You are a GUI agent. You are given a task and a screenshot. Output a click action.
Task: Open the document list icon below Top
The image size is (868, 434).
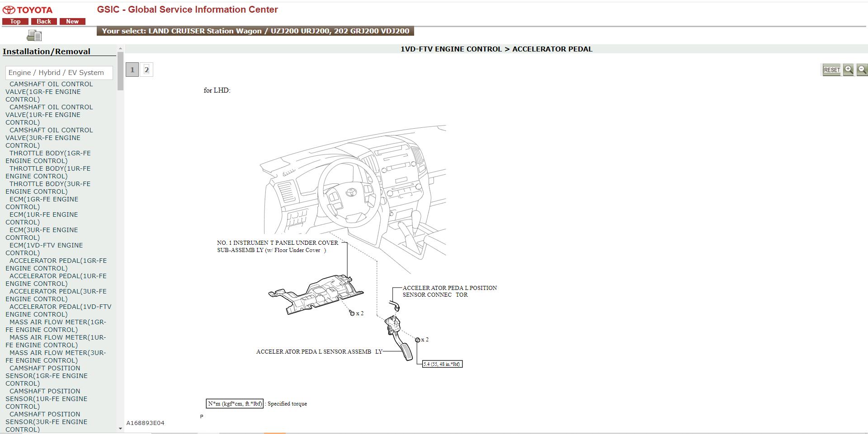(34, 36)
